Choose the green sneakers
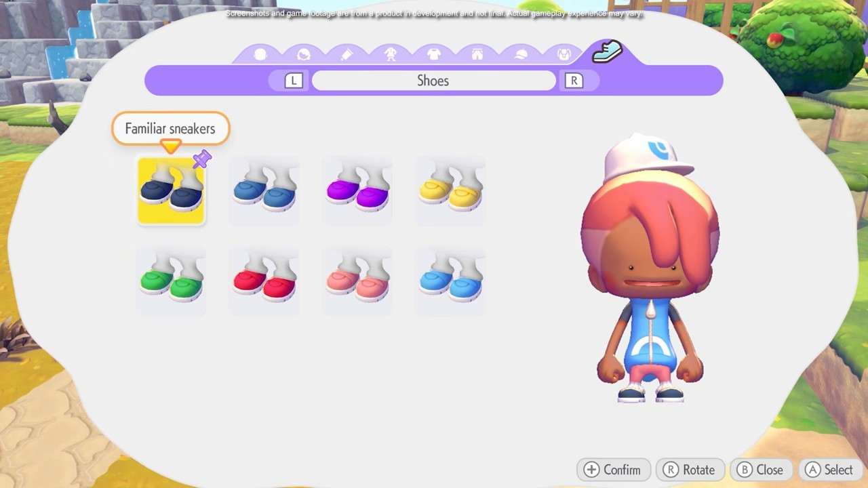The height and width of the screenshot is (488, 868). coord(171,282)
